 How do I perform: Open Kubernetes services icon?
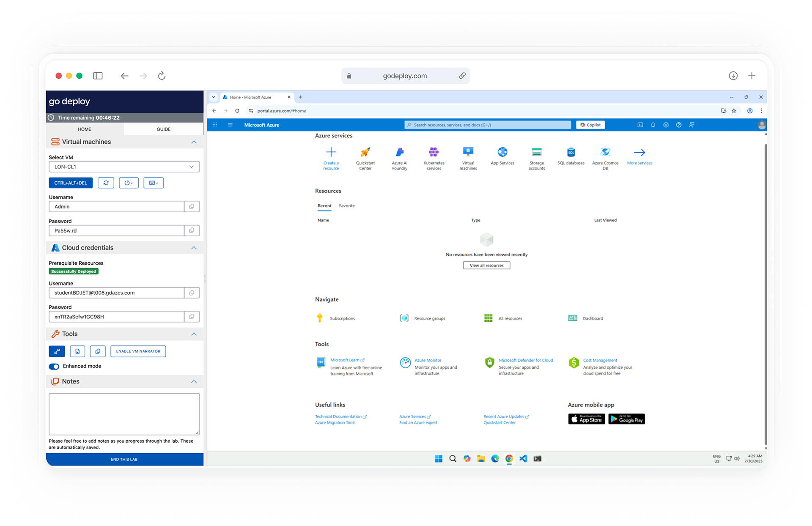point(434,152)
